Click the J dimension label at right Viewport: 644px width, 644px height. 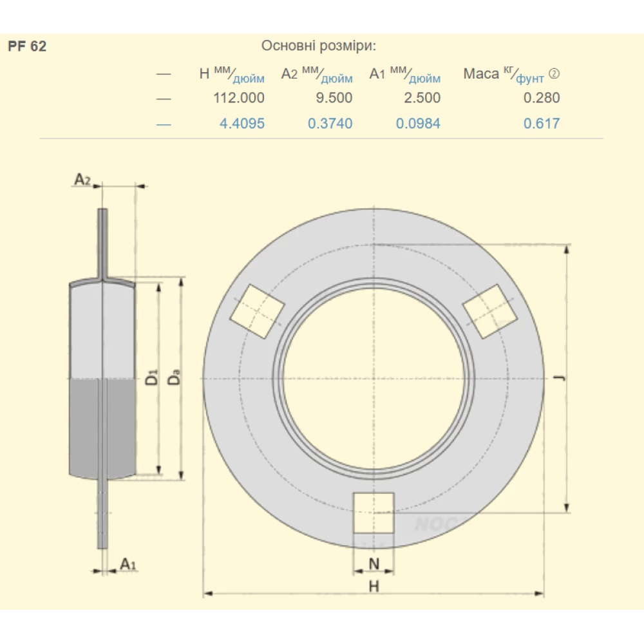559,378
